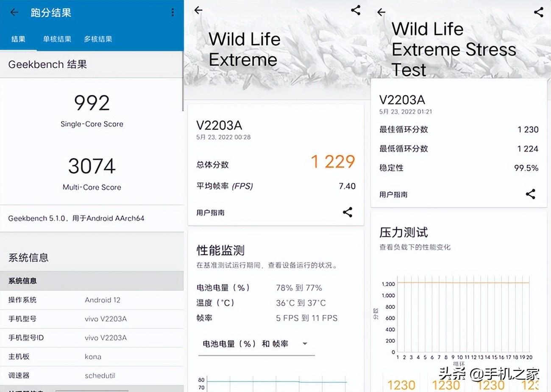This screenshot has width=551, height=392.
Task: Go back from Geekbench results screen
Action: pos(14,12)
